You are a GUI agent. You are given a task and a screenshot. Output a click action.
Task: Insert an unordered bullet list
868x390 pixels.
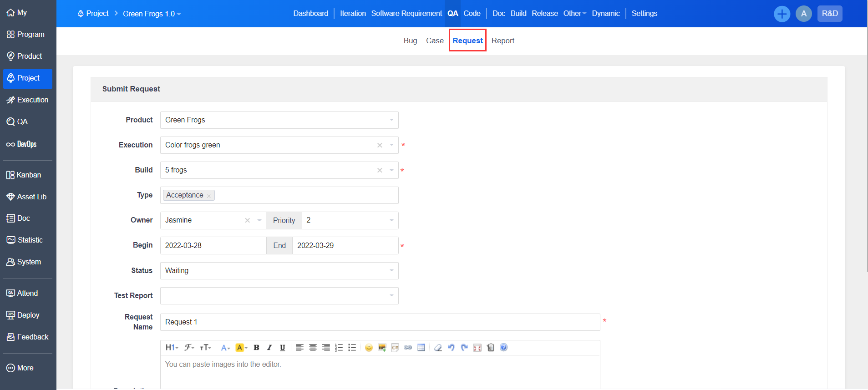click(x=352, y=348)
